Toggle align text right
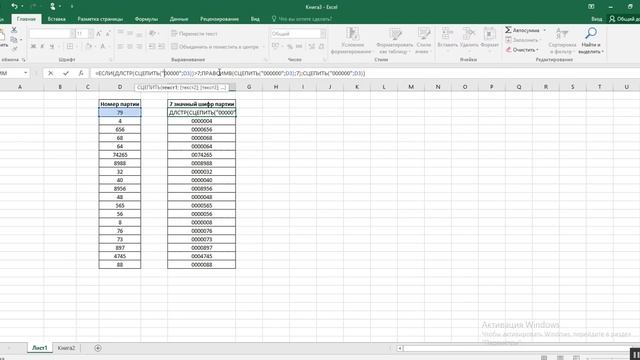The height and width of the screenshot is (360, 640). tap(139, 47)
